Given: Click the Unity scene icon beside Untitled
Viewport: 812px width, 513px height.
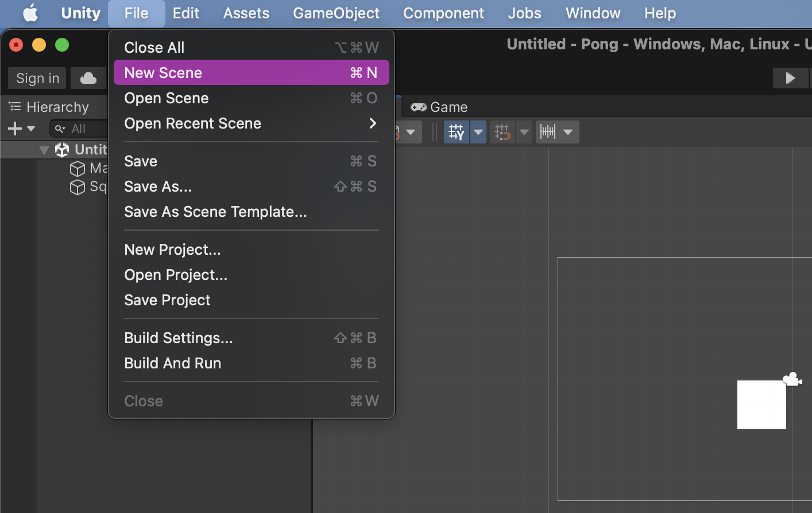Looking at the screenshot, I should click(62, 150).
